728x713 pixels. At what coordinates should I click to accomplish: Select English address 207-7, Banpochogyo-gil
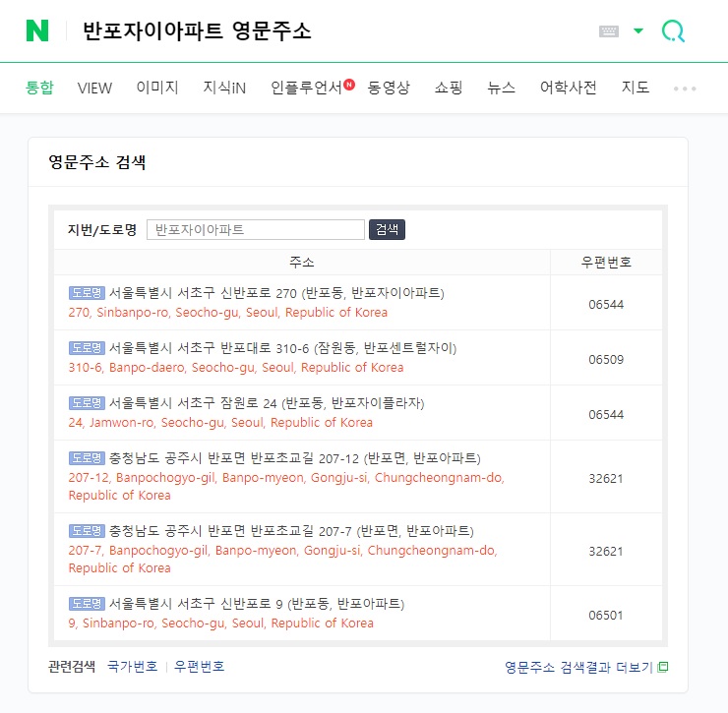(x=282, y=559)
